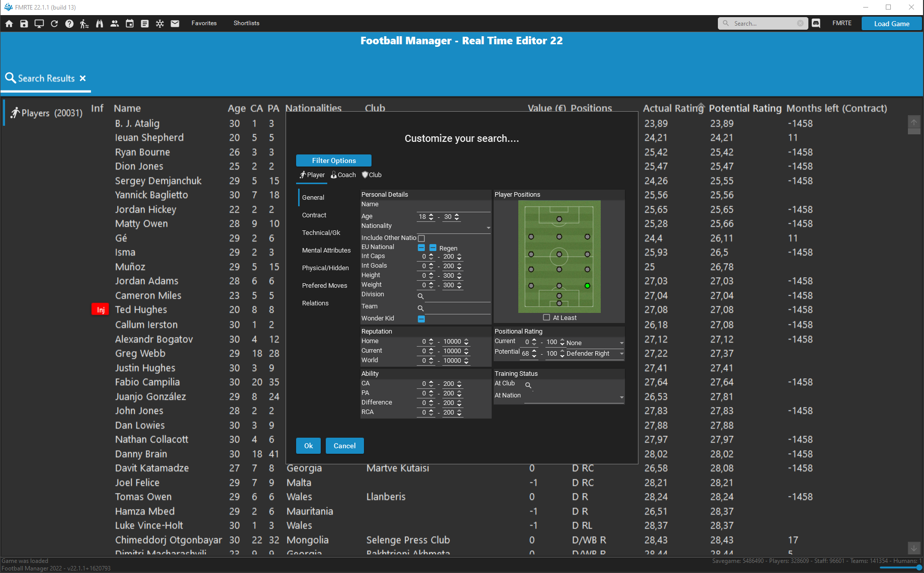The height and width of the screenshot is (573, 924).
Task: Click the Cancel button
Action: [x=345, y=446]
